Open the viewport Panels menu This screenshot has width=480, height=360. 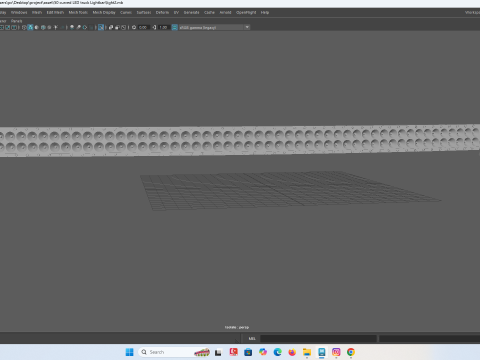pyautogui.click(x=16, y=21)
